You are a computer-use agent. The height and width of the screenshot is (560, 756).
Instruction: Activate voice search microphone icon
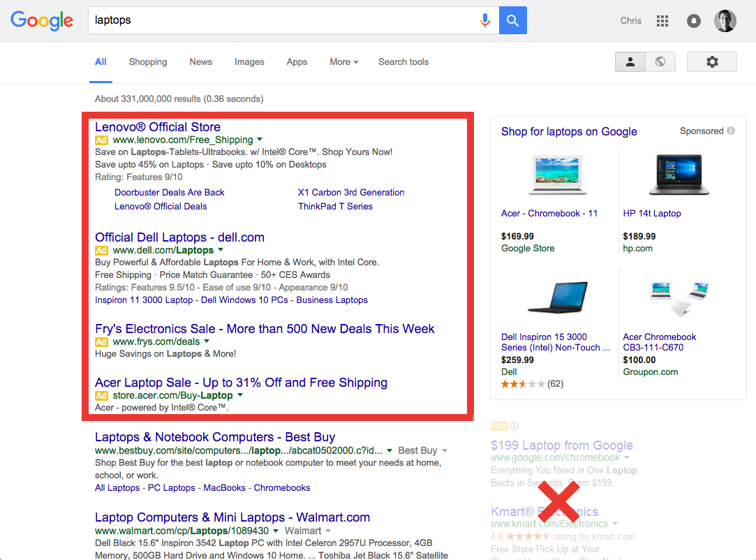[485, 20]
